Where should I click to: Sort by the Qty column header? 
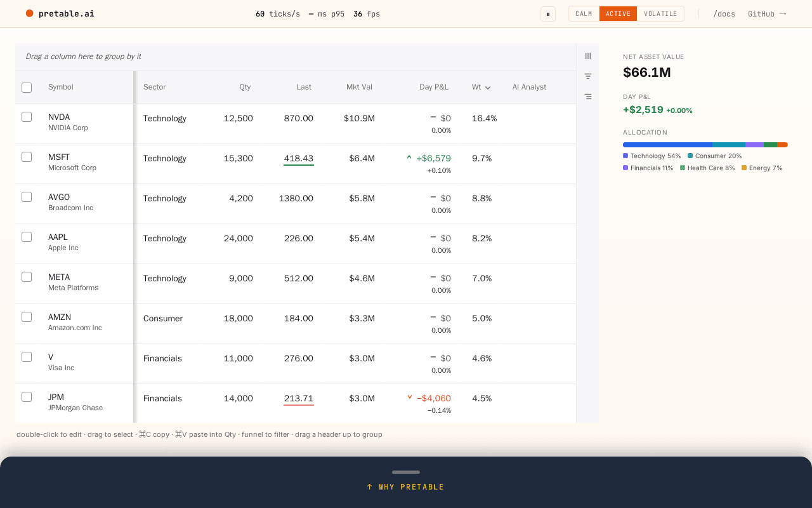[x=245, y=87]
